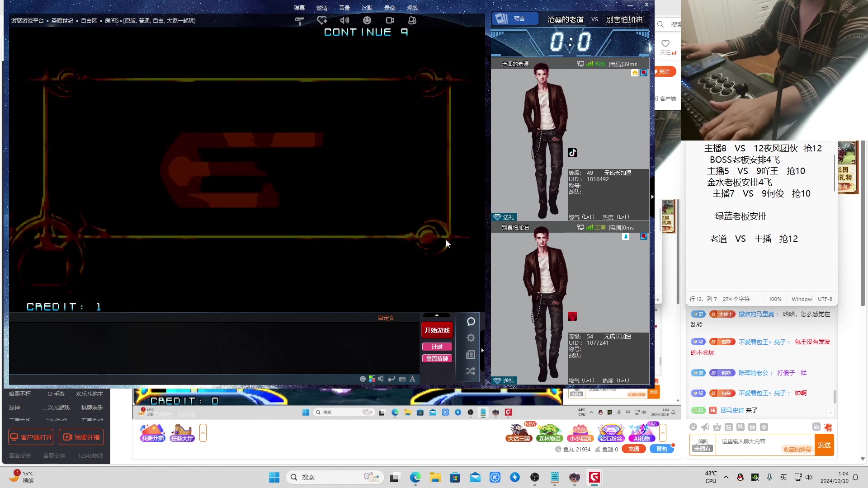Click the list layout icon in game chat bar
868x488 pixels.
click(402, 379)
